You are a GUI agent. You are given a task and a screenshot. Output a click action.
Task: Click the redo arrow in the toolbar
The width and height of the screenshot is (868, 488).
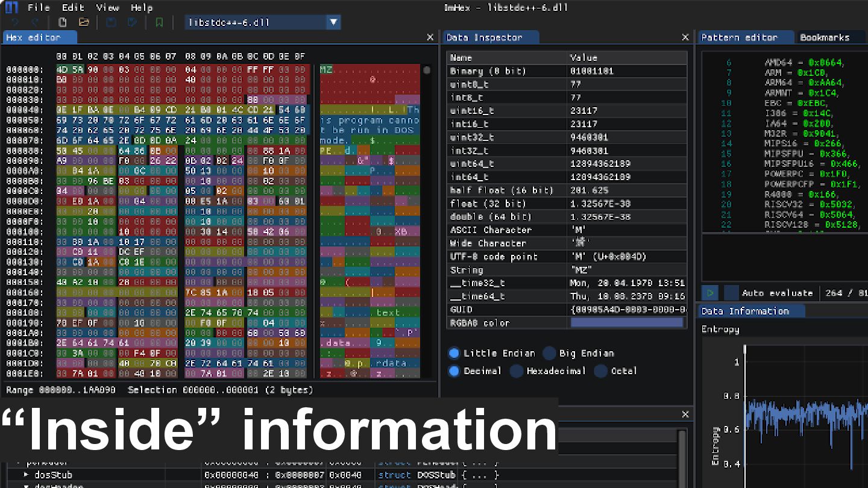[x=34, y=22]
